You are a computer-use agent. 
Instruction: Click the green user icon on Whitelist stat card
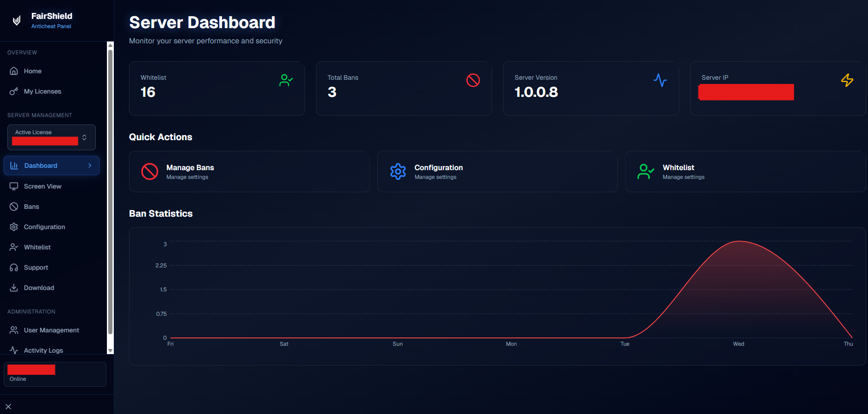[x=286, y=80]
